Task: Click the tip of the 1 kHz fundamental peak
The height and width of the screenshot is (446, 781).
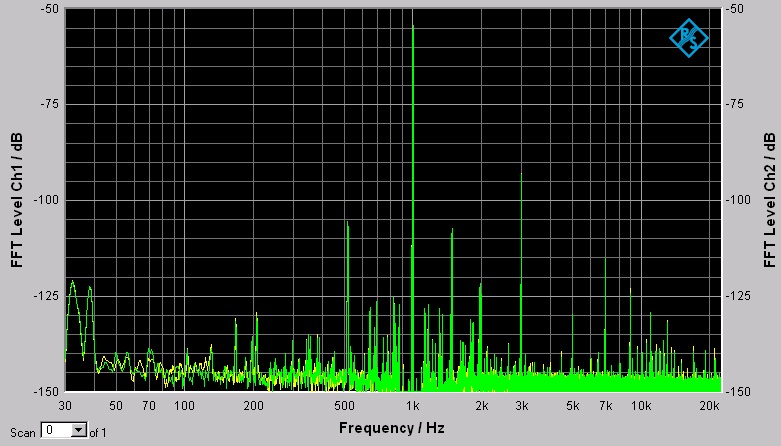Action: pos(413,27)
